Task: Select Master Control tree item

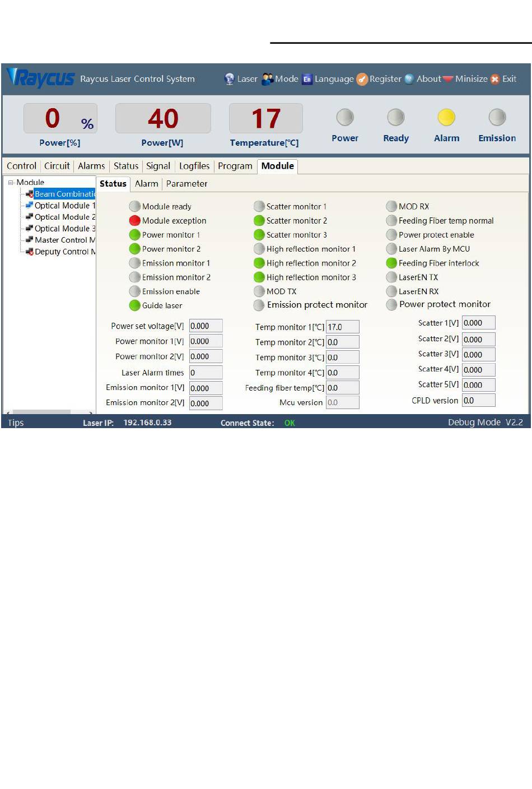Action: pos(64,240)
